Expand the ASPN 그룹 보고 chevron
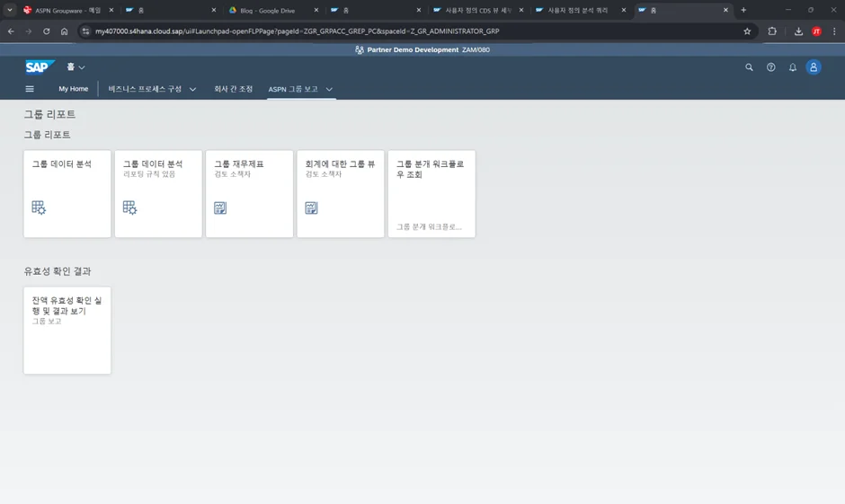845x504 pixels. pyautogui.click(x=329, y=90)
